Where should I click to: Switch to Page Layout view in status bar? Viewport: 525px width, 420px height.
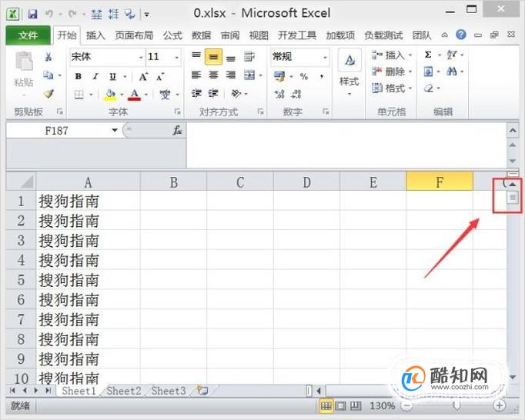(340, 406)
